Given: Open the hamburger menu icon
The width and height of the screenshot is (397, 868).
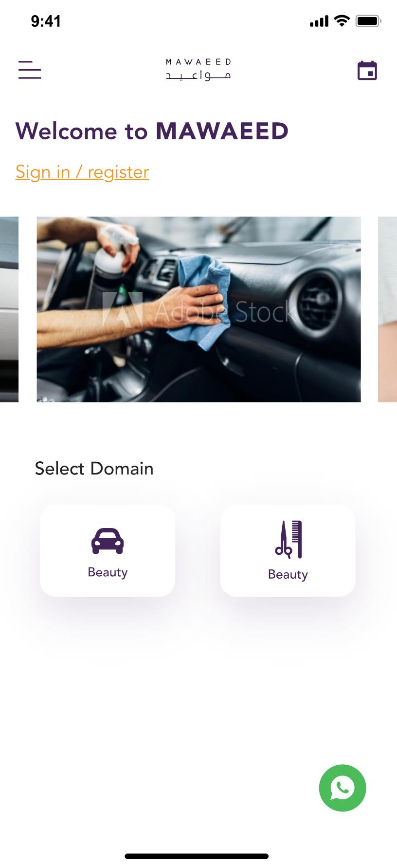Looking at the screenshot, I should click(30, 70).
